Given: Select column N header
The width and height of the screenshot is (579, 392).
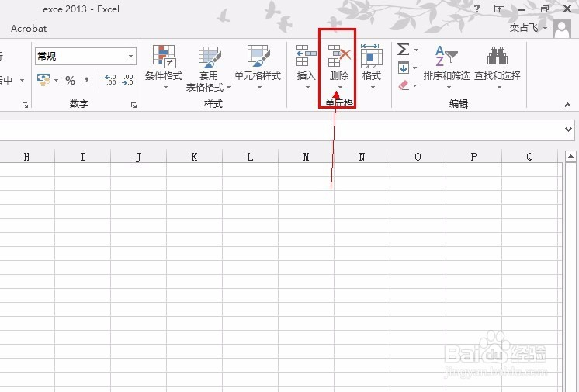Looking at the screenshot, I should [362, 157].
